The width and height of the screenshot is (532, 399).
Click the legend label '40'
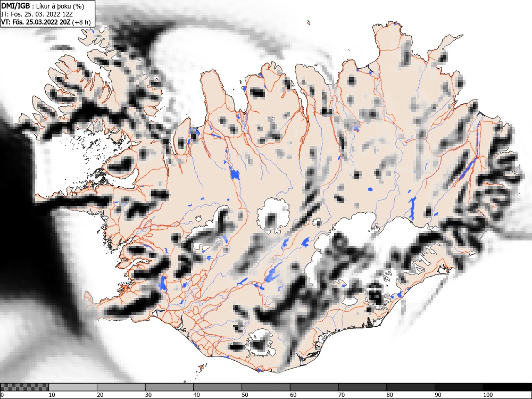coord(196,395)
